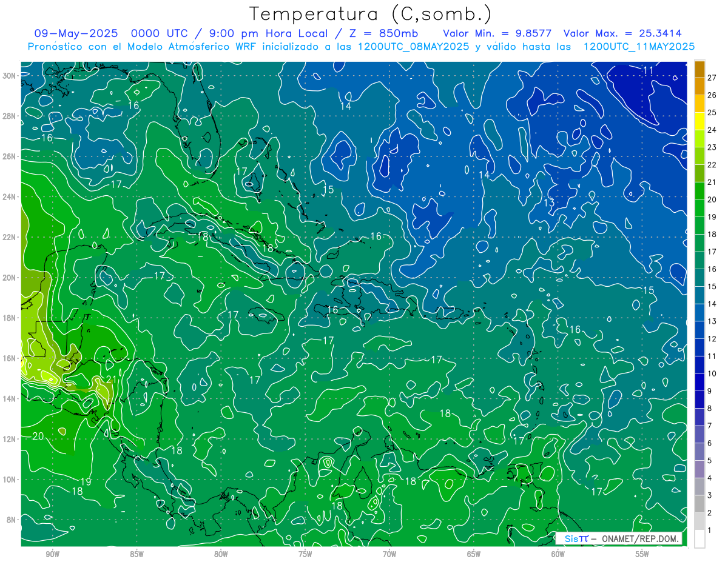Viewport: 728px width, 562px height.
Task: Pick the yellow color scale segment between 24 and 25
Action: coord(699,121)
